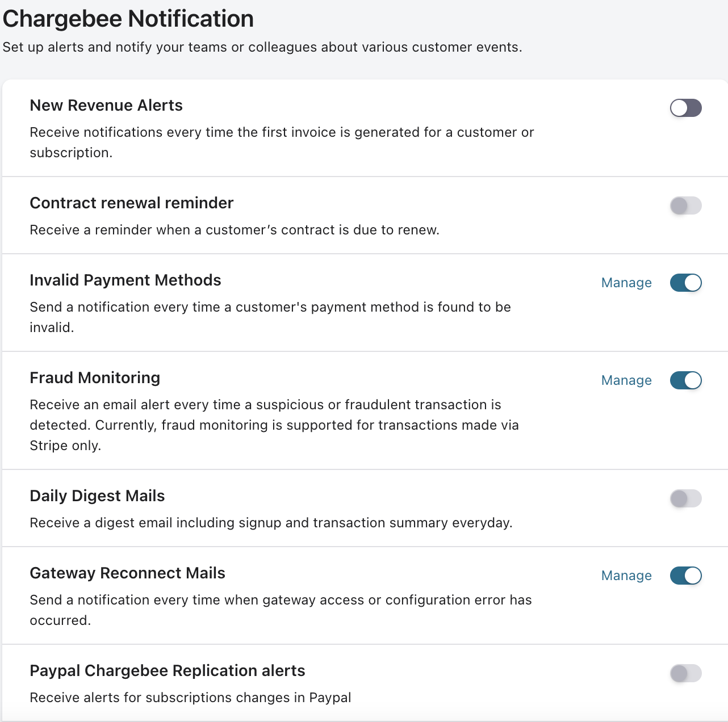Click the Stripe-only fraud monitoring description
This screenshot has width=728, height=722.
point(274,425)
